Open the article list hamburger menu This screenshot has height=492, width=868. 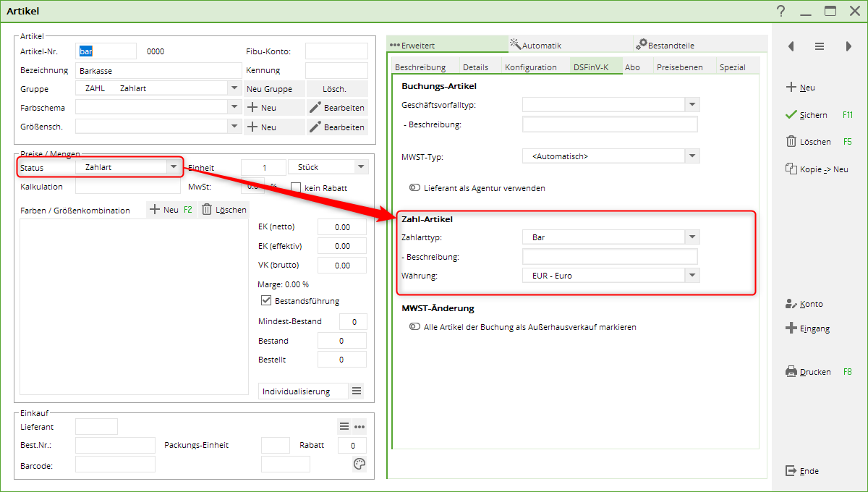tap(820, 46)
